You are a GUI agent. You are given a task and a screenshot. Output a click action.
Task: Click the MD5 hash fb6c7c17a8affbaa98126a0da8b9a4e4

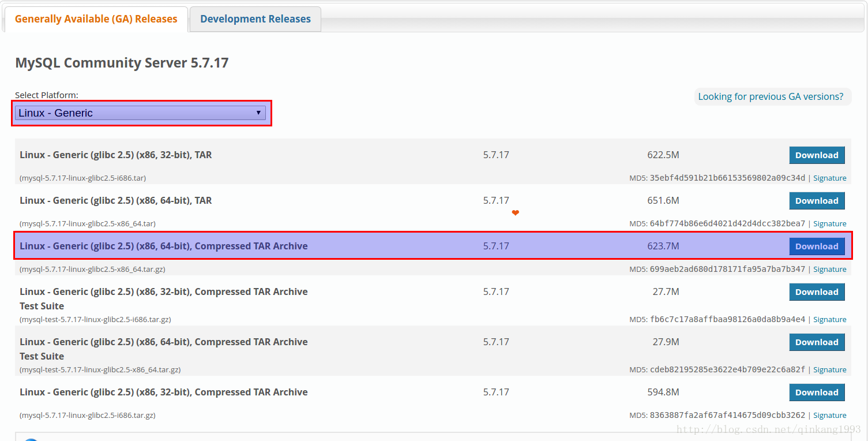coord(727,320)
